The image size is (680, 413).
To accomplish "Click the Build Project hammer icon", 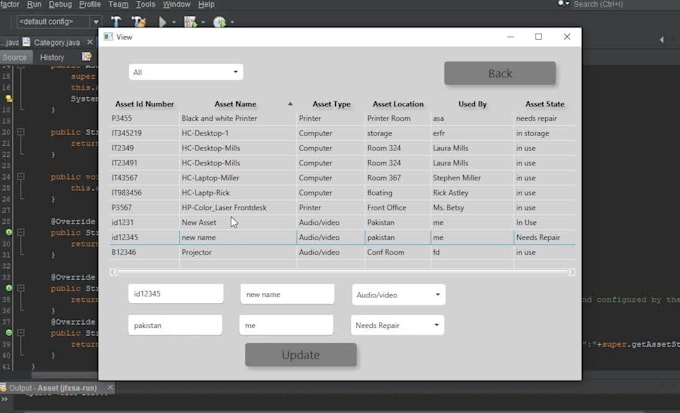I will 116,21.
